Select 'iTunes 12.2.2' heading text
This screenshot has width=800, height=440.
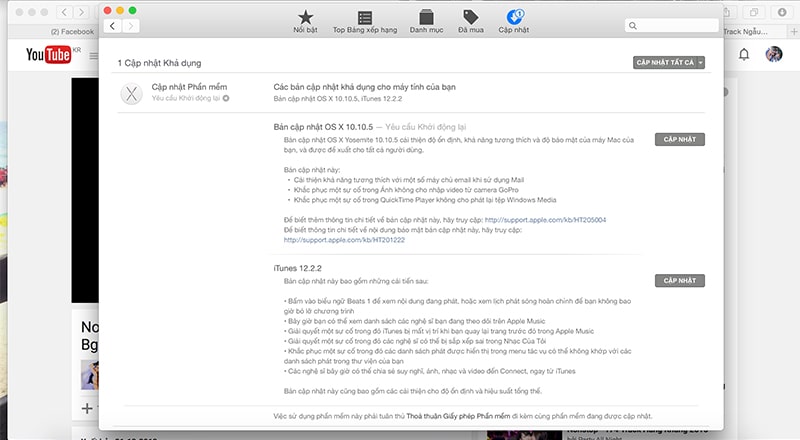click(297, 268)
